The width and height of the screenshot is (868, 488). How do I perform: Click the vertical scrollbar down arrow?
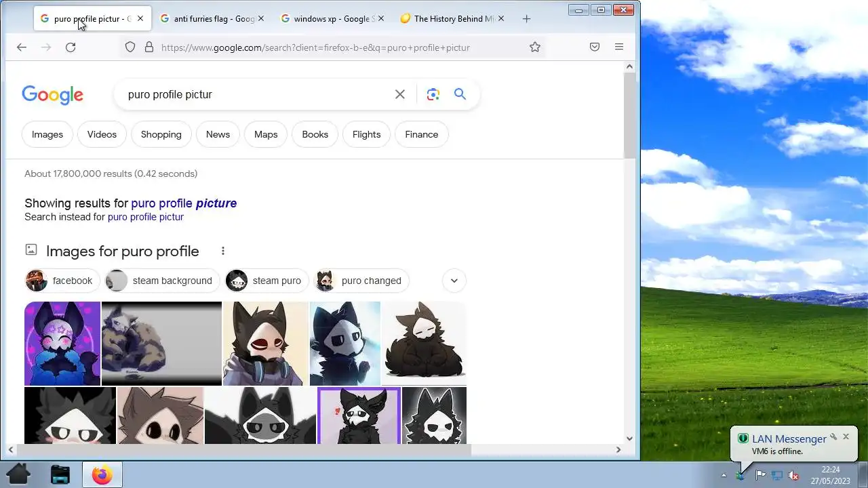[x=629, y=439]
